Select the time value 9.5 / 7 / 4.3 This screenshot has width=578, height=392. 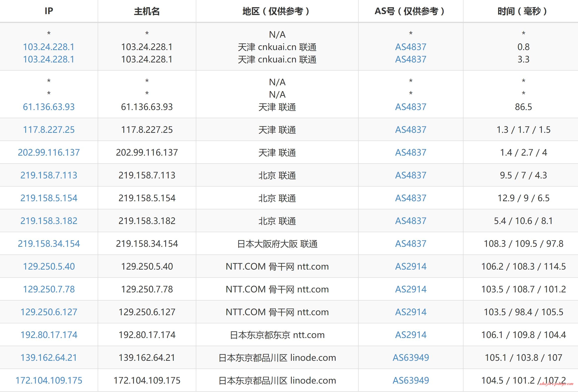click(523, 175)
